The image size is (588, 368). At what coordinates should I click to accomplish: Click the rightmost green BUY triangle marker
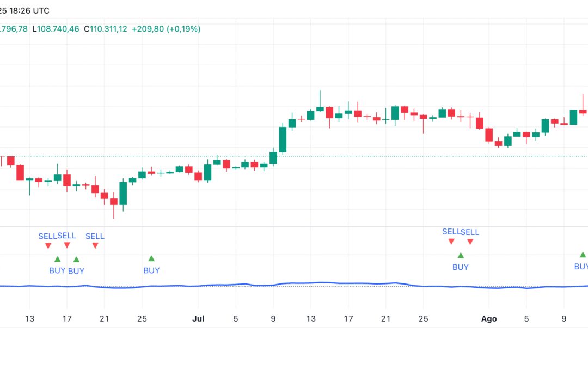583,255
